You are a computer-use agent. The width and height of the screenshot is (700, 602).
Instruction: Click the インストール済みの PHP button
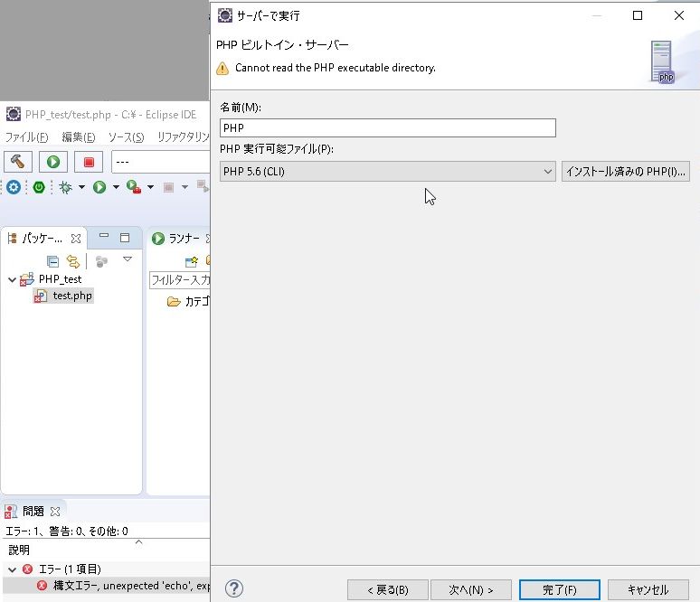tap(625, 172)
